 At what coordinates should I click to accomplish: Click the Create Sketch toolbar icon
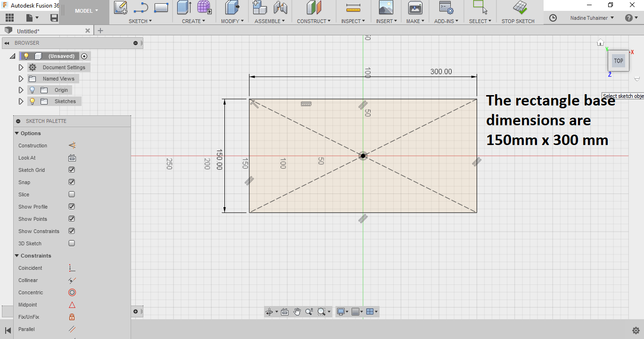121,7
